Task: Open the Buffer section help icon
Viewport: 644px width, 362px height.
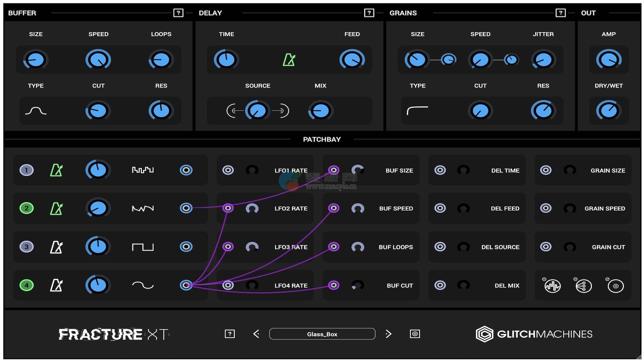Action: tap(178, 13)
